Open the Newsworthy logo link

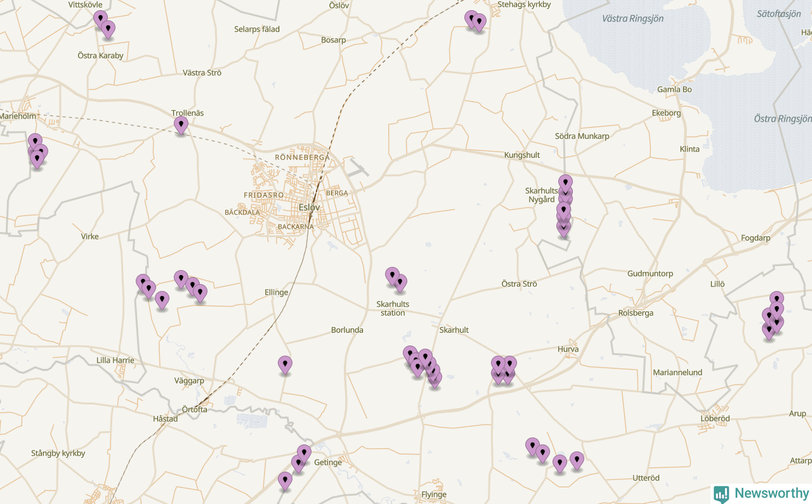[x=761, y=493]
